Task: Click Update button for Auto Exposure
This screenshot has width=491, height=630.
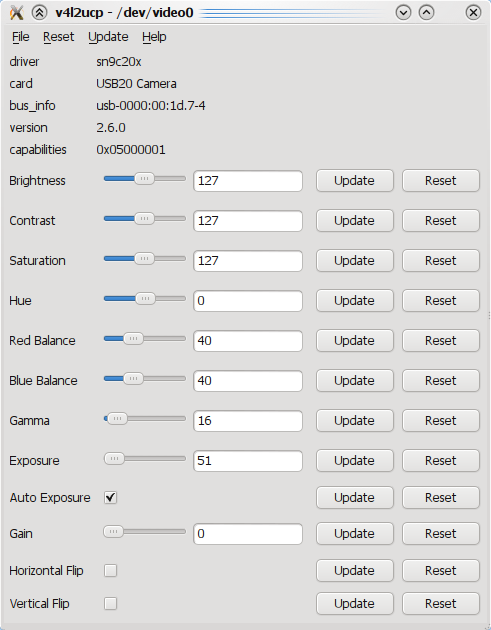Action: [x=354, y=498]
